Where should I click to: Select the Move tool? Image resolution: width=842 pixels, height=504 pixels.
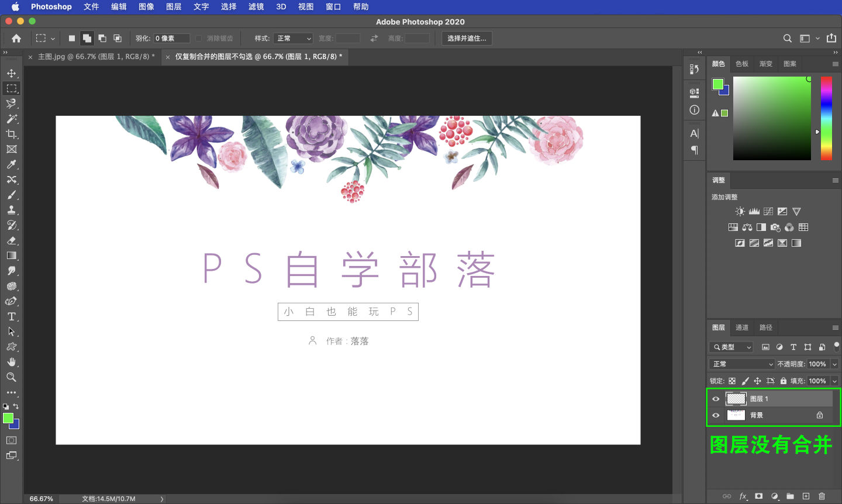12,73
